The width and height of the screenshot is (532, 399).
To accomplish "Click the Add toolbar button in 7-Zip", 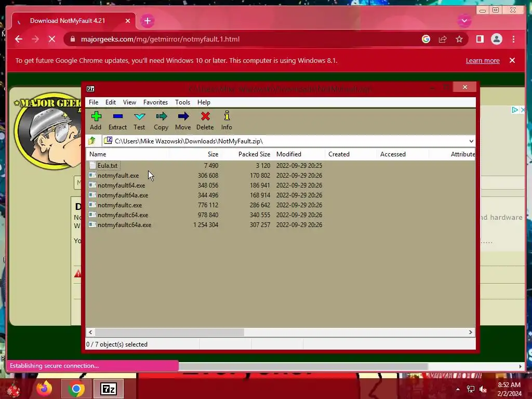I will 96,121.
